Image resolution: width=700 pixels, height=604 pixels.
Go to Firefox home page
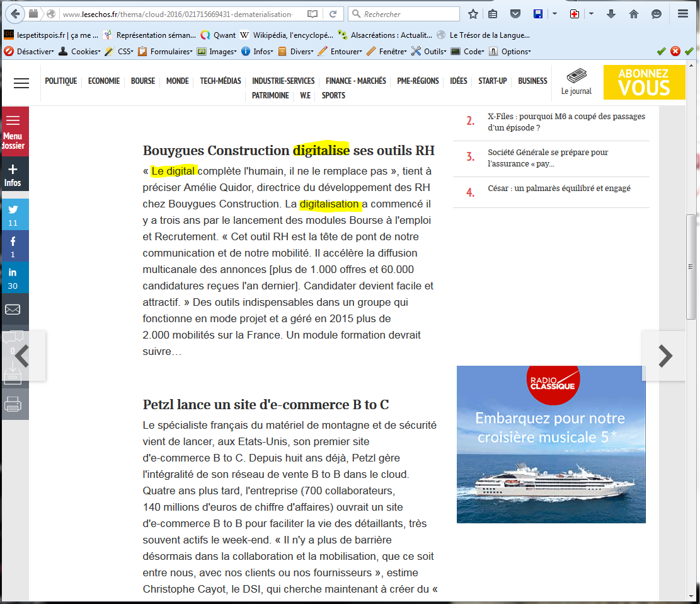[x=634, y=14]
